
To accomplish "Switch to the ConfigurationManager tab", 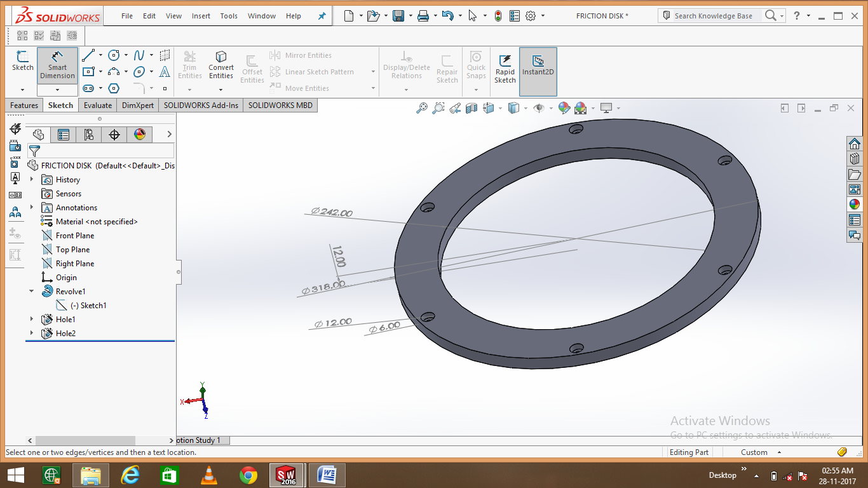I will click(x=89, y=134).
